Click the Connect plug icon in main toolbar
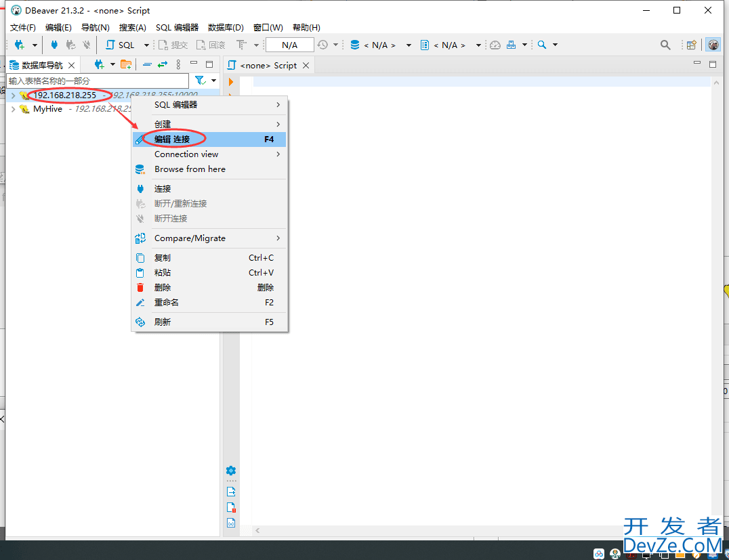The image size is (729, 560). tap(54, 45)
